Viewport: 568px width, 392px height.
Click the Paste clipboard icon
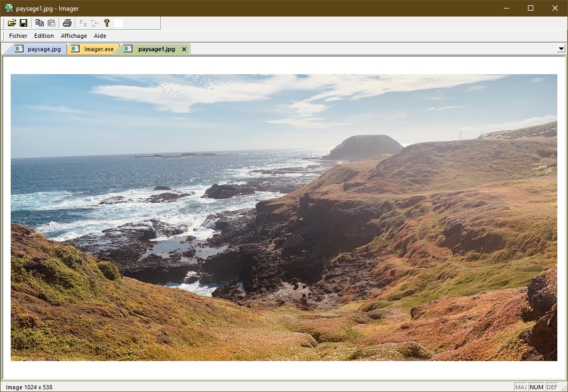tap(52, 23)
